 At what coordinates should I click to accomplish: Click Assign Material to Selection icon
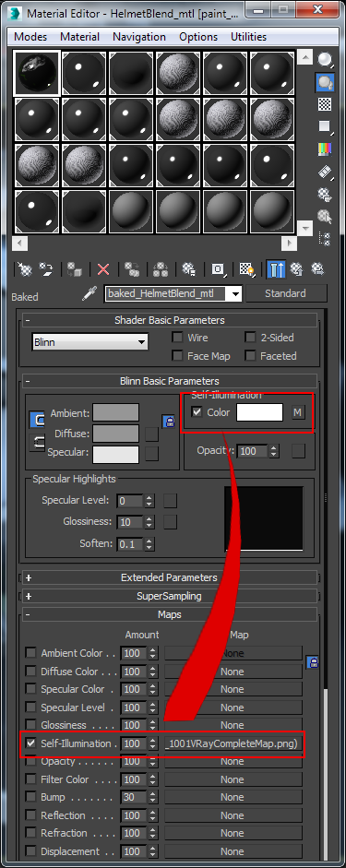pos(74,269)
